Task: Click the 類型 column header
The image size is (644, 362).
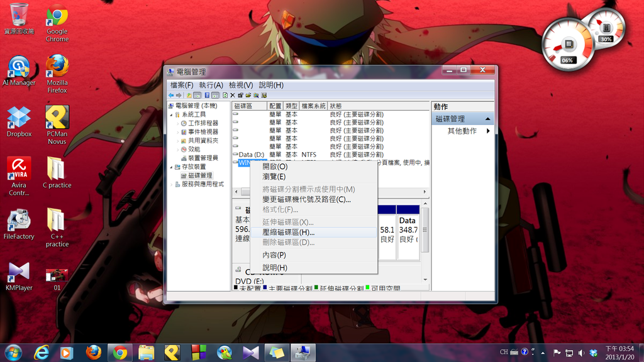Action: click(291, 106)
